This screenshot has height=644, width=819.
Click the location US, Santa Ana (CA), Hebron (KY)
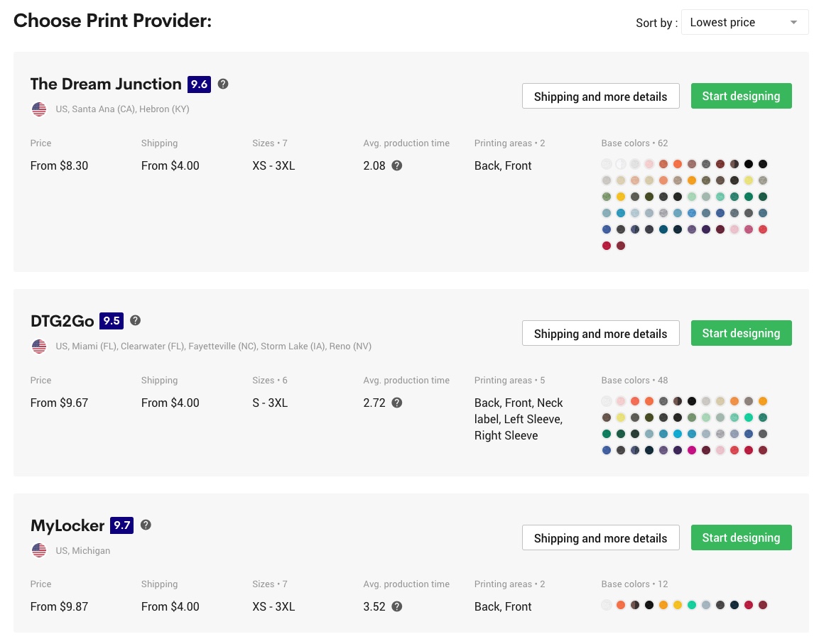[x=122, y=109]
